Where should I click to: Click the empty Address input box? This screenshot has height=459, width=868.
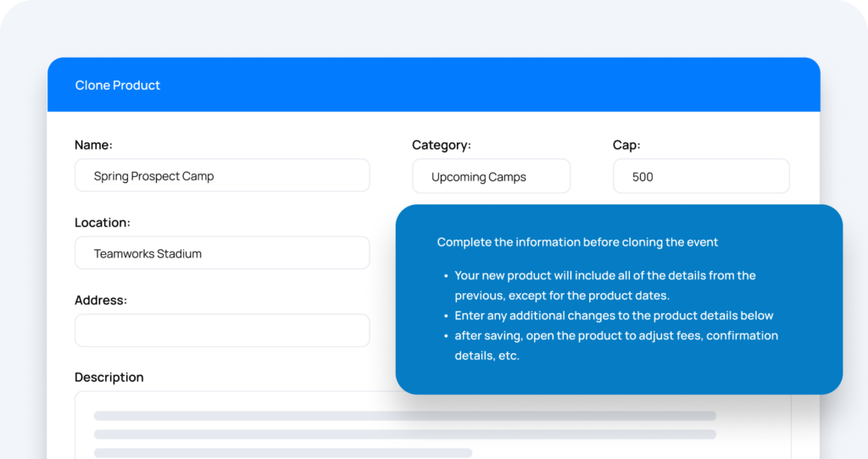point(222,330)
